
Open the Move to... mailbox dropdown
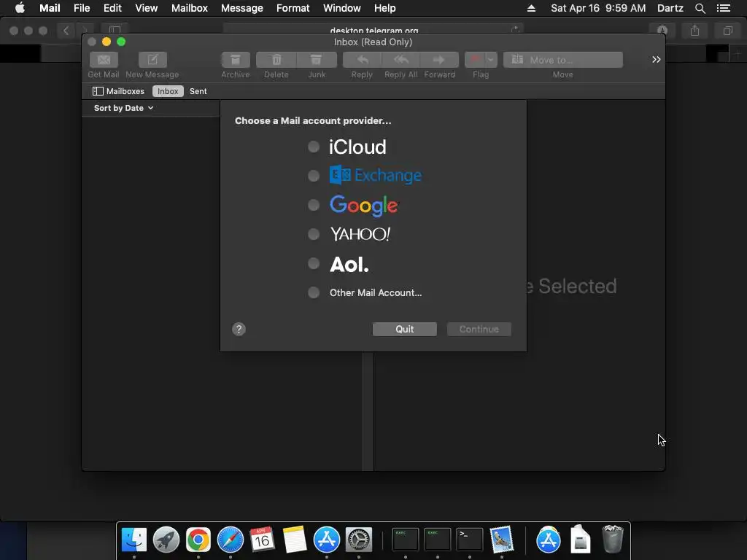coord(563,60)
